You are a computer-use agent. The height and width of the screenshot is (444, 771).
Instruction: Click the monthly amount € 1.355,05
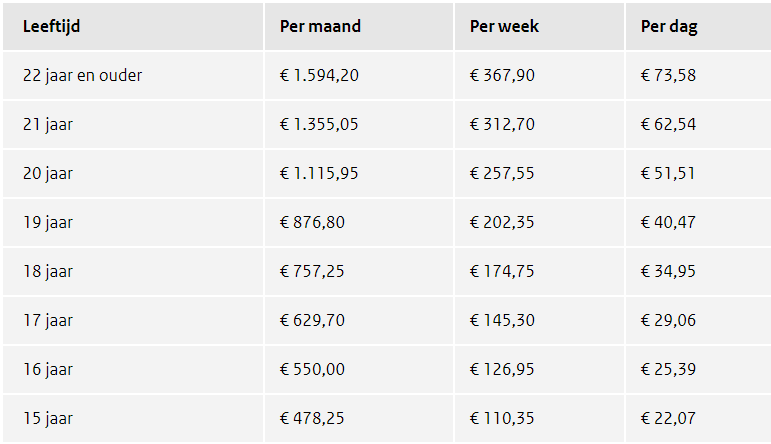(319, 125)
